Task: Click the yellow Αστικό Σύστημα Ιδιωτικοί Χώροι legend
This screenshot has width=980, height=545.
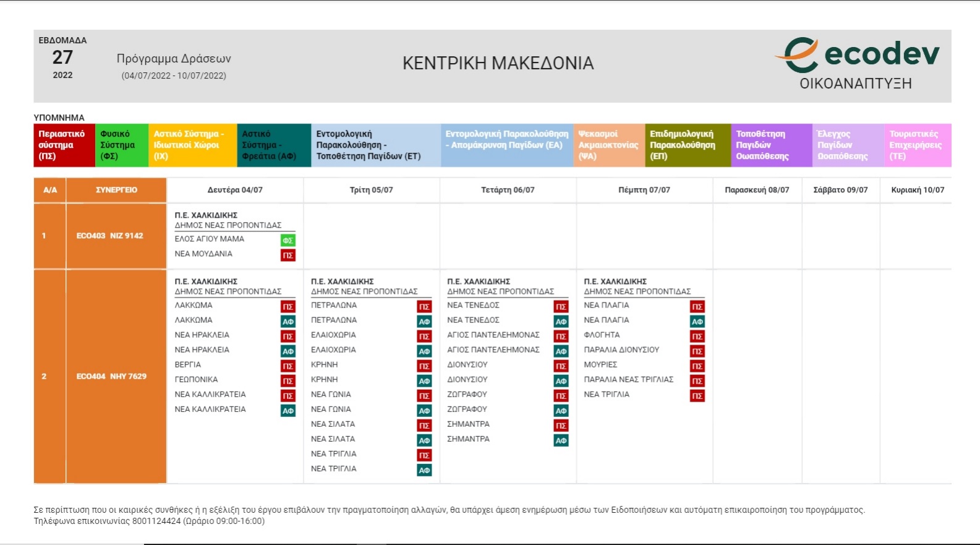Action: point(192,145)
